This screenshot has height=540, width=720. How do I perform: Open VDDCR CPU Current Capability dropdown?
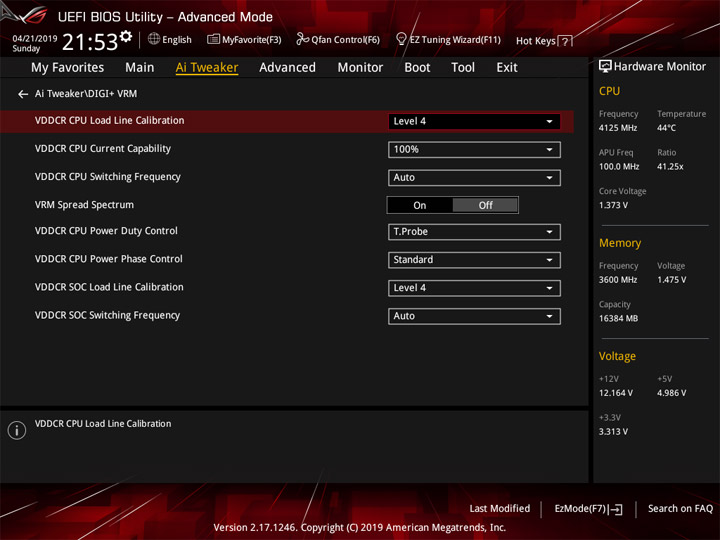tap(474, 150)
